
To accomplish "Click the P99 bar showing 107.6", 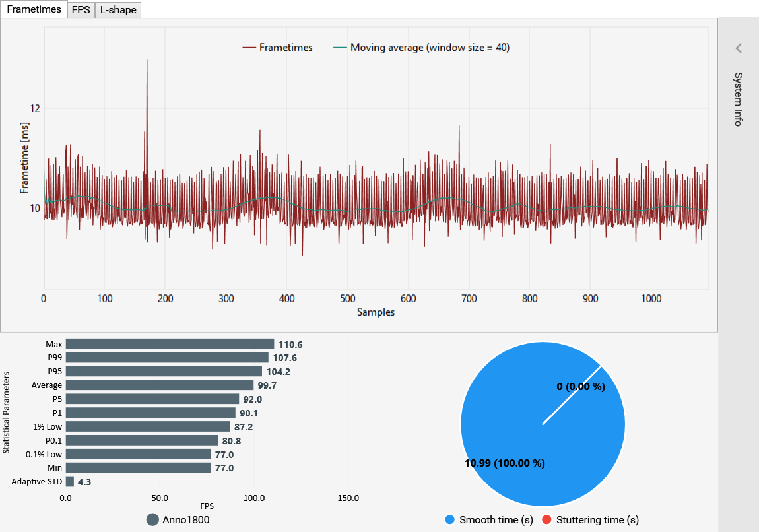I will tap(167, 357).
